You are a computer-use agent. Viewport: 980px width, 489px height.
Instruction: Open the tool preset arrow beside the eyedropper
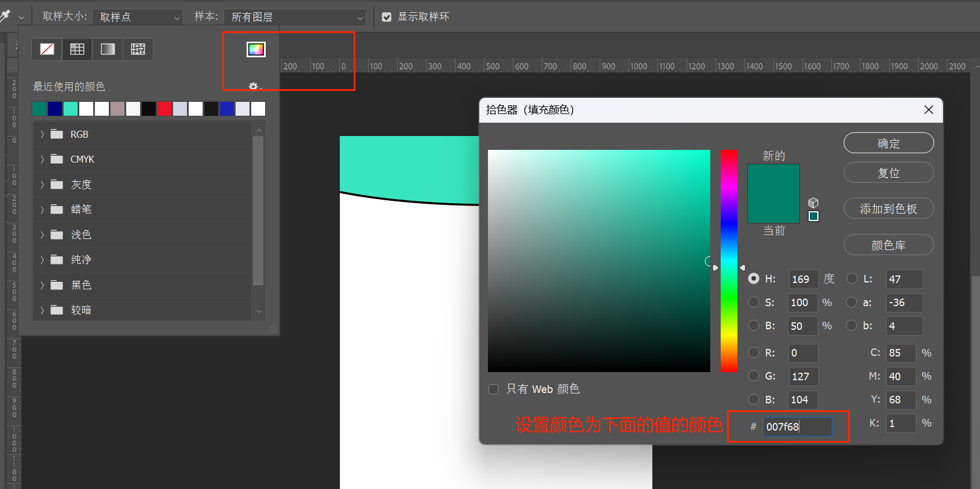pyautogui.click(x=21, y=17)
